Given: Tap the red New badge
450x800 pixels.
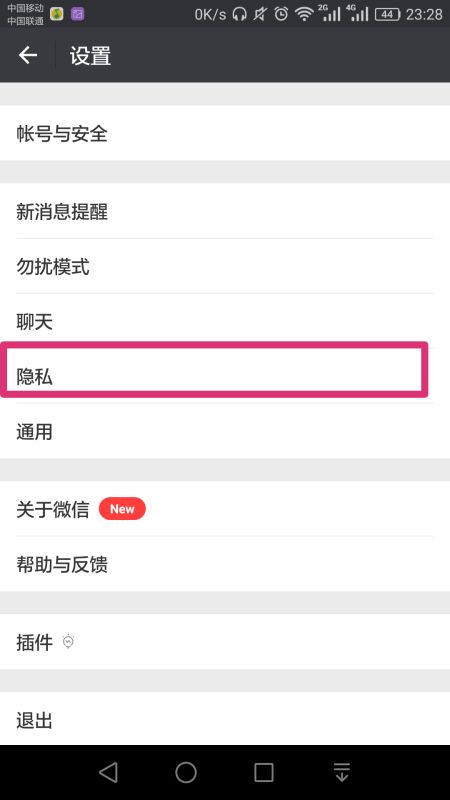Looking at the screenshot, I should pos(122,509).
